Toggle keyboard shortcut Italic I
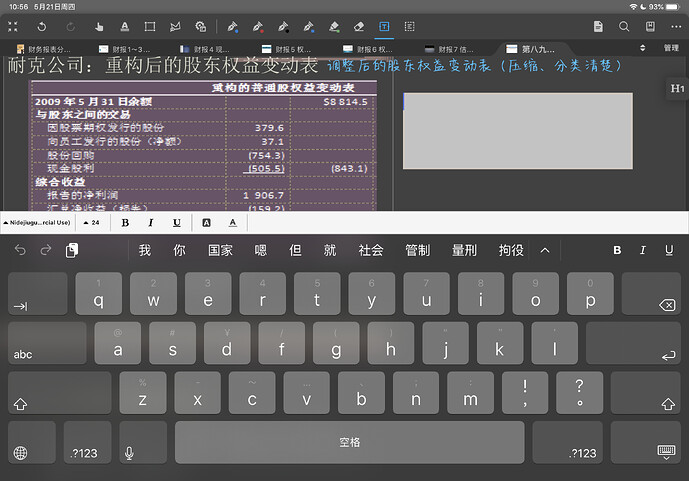Viewport: 689px width, 481px height. click(643, 250)
